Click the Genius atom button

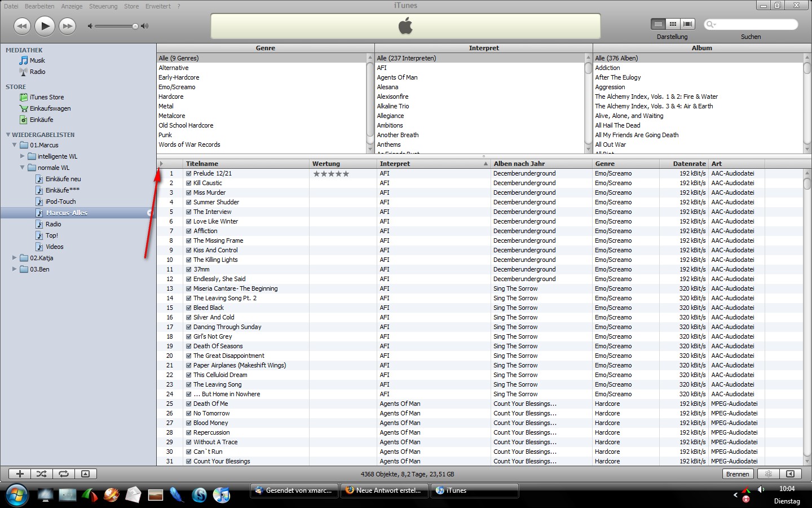pyautogui.click(x=768, y=474)
